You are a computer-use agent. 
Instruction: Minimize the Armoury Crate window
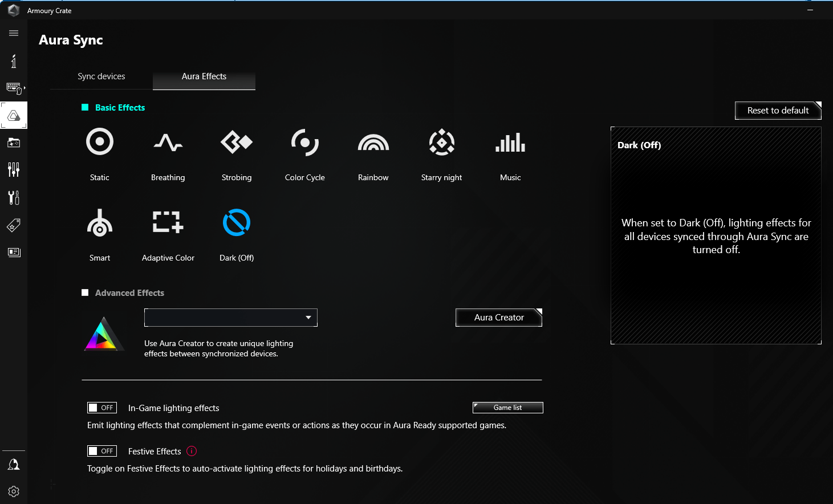810,10
